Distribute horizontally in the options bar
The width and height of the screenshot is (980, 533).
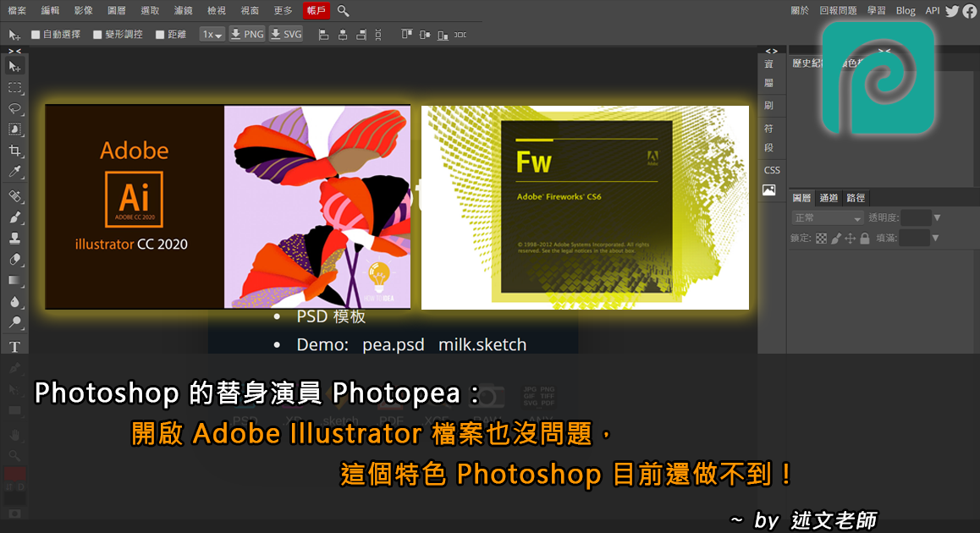pos(460,35)
